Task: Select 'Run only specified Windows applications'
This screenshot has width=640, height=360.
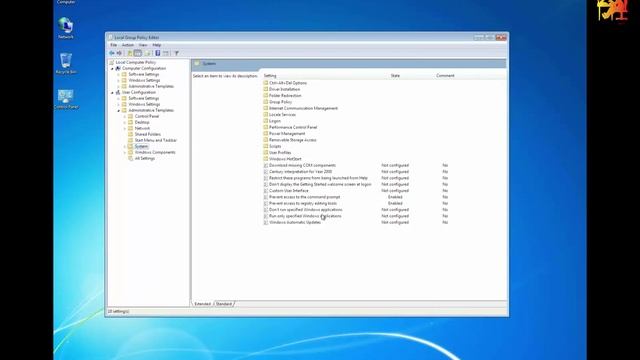Action: click(305, 216)
